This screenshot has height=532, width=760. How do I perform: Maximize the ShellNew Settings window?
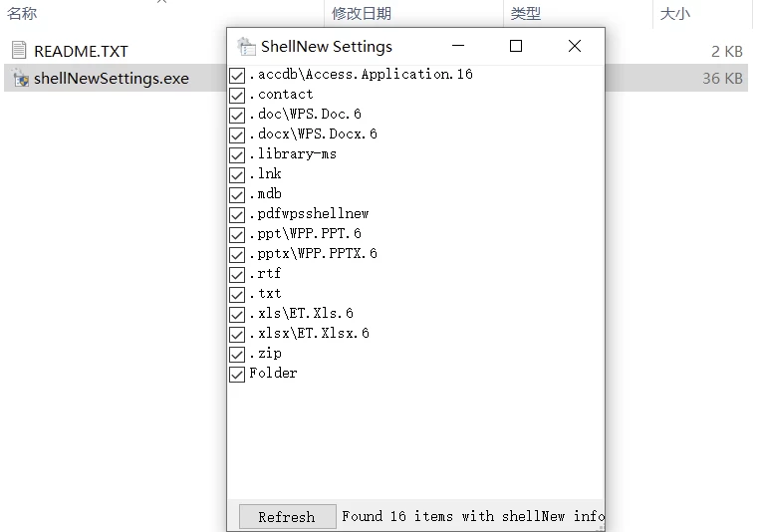click(x=515, y=46)
